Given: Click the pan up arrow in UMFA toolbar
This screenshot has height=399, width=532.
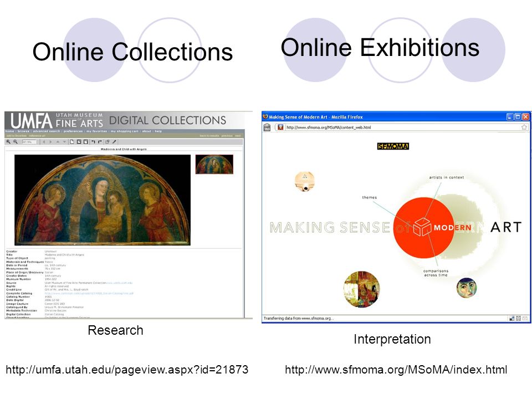Looking at the screenshot, I should [x=58, y=142].
